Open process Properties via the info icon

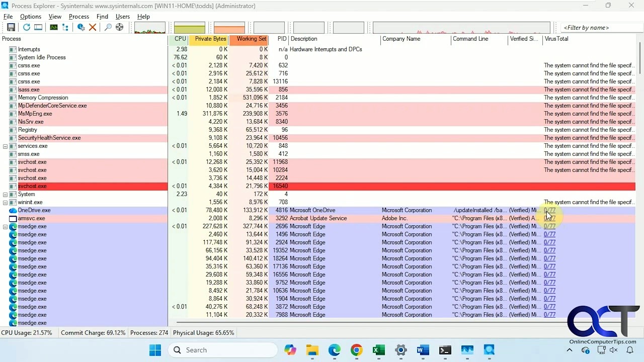[80, 27]
